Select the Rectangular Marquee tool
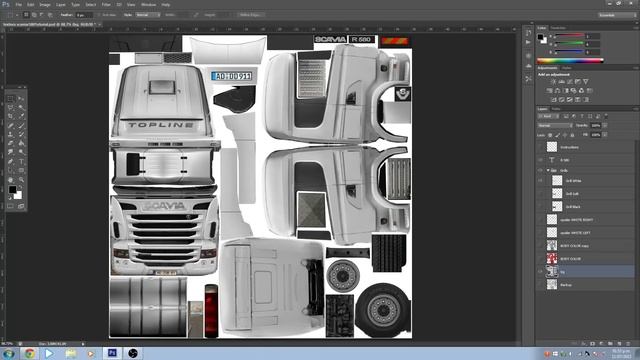The height and width of the screenshot is (360, 640). [x=11, y=98]
